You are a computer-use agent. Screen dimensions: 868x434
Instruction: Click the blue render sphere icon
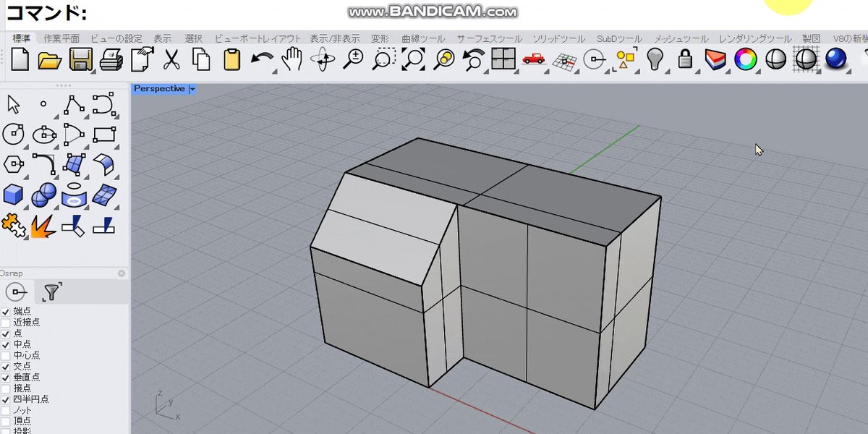[836, 59]
